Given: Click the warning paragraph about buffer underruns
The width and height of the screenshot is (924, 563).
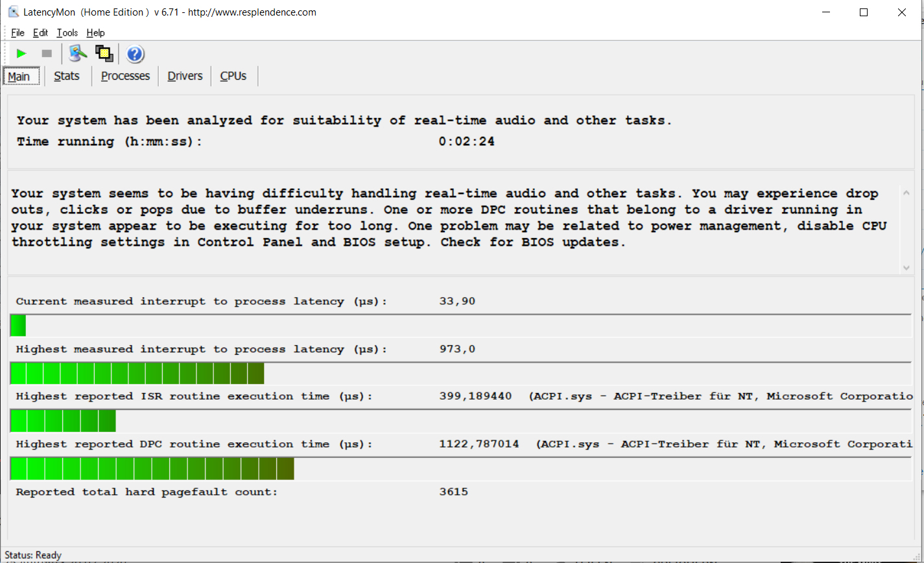Looking at the screenshot, I should pyautogui.click(x=449, y=218).
